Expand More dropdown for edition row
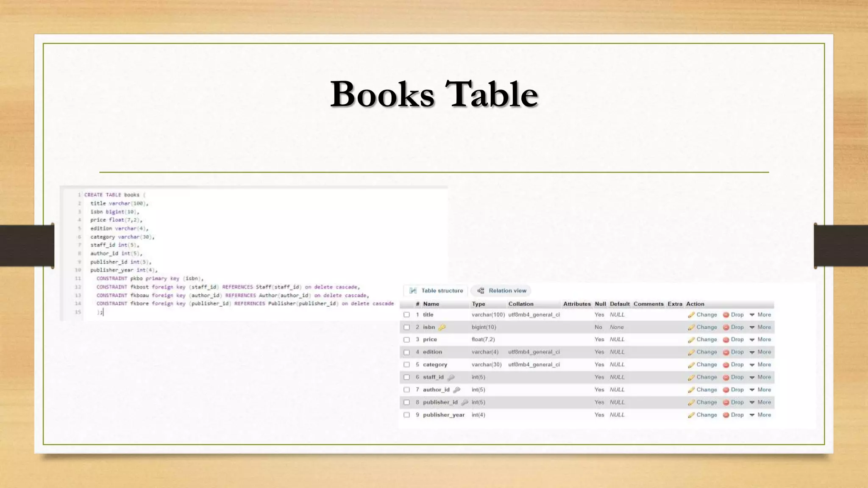This screenshot has height=488, width=868. pos(760,352)
